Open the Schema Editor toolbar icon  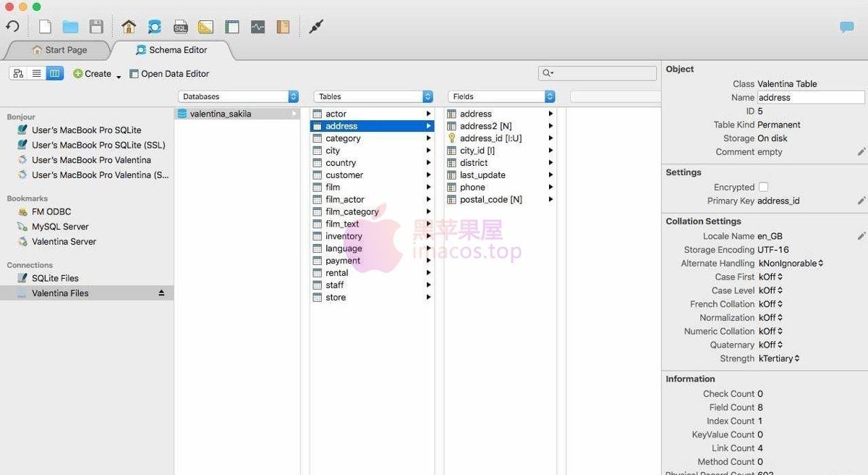point(155,27)
